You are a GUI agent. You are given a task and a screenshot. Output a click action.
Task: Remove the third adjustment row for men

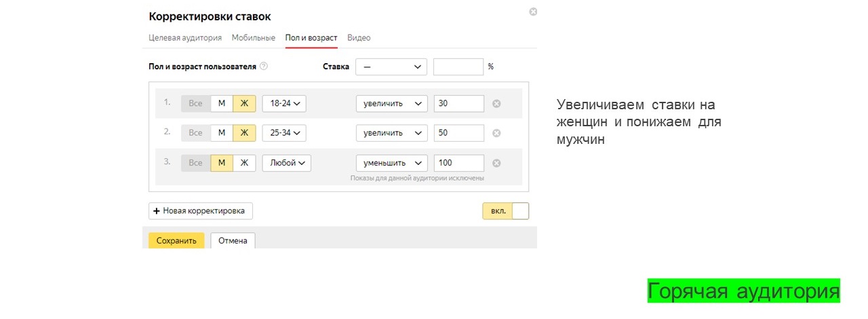coord(496,164)
